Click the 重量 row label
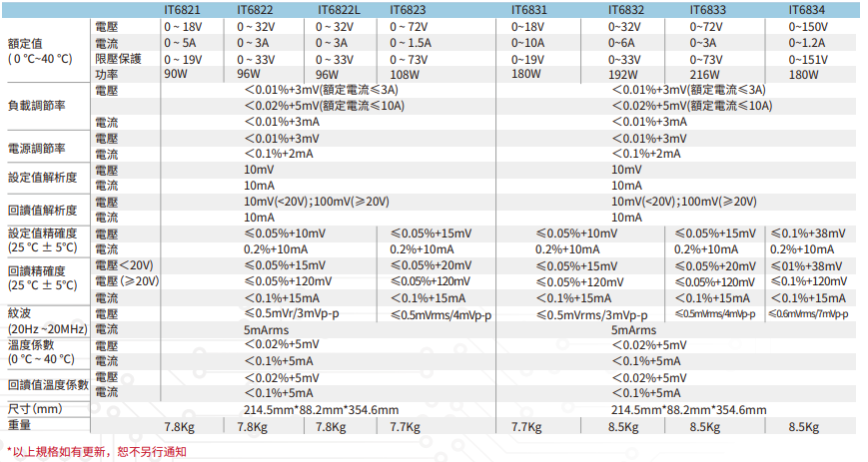 click(19, 425)
